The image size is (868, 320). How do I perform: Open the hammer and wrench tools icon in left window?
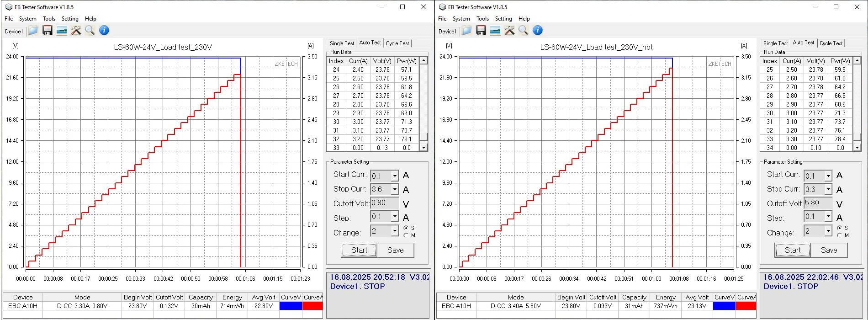(76, 31)
